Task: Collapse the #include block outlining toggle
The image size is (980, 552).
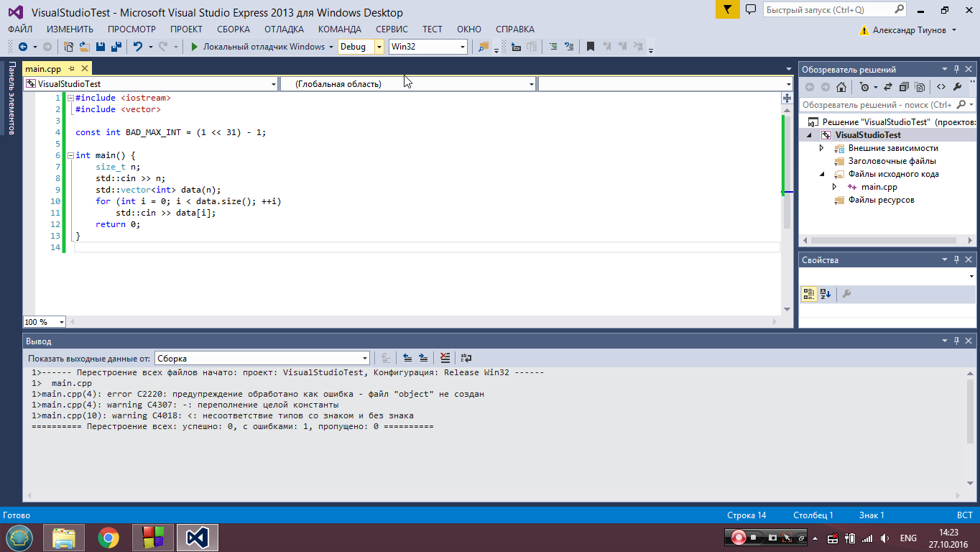Action: [70, 98]
